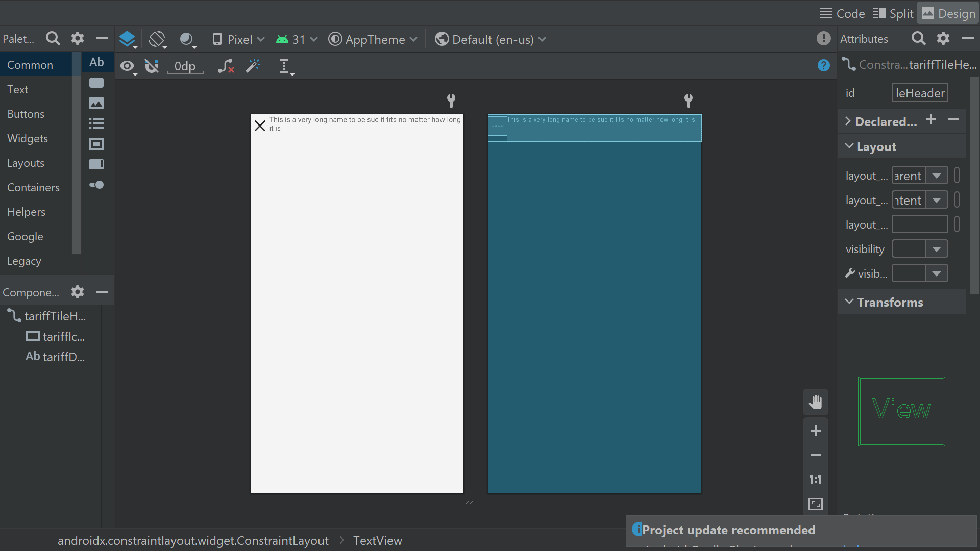
Task: Click the orientation rotate icon
Action: (x=158, y=39)
